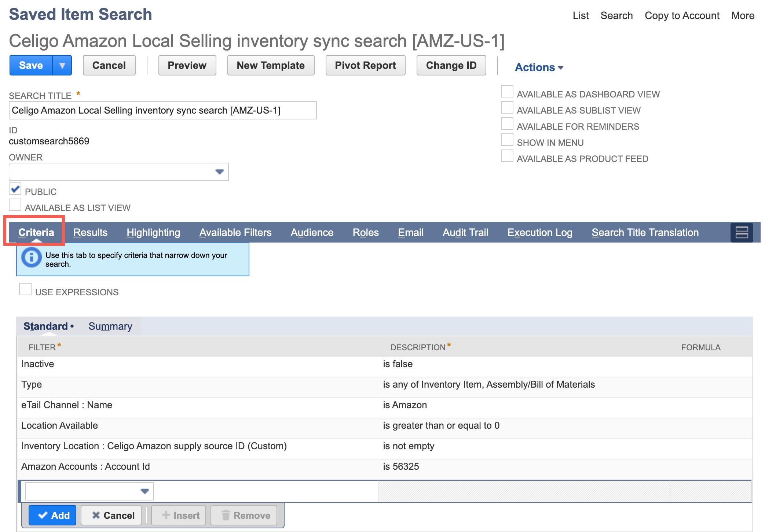Open the Roles tab
The height and width of the screenshot is (532, 765).
coord(366,232)
